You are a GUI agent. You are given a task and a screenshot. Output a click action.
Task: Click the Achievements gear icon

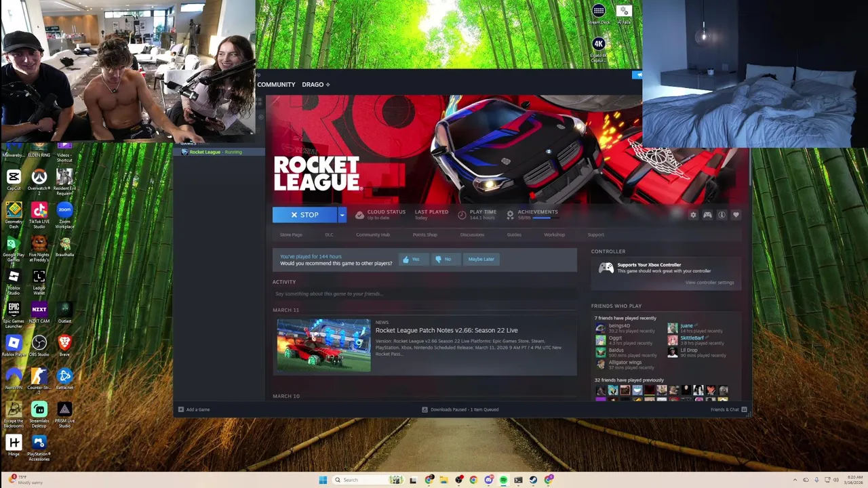click(x=510, y=215)
